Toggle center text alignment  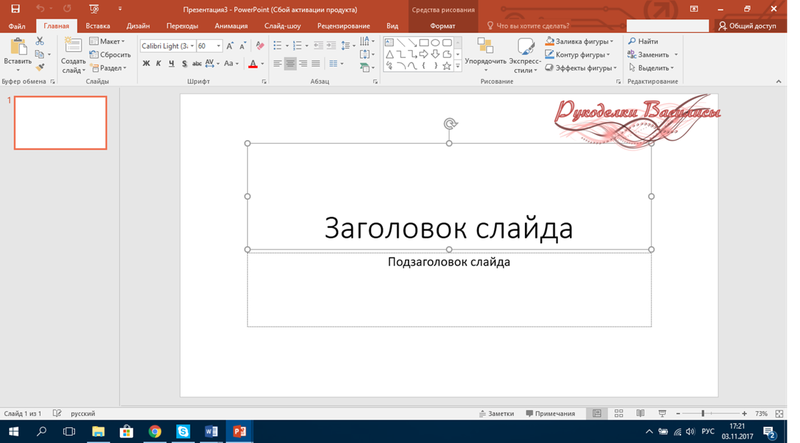[x=291, y=64]
